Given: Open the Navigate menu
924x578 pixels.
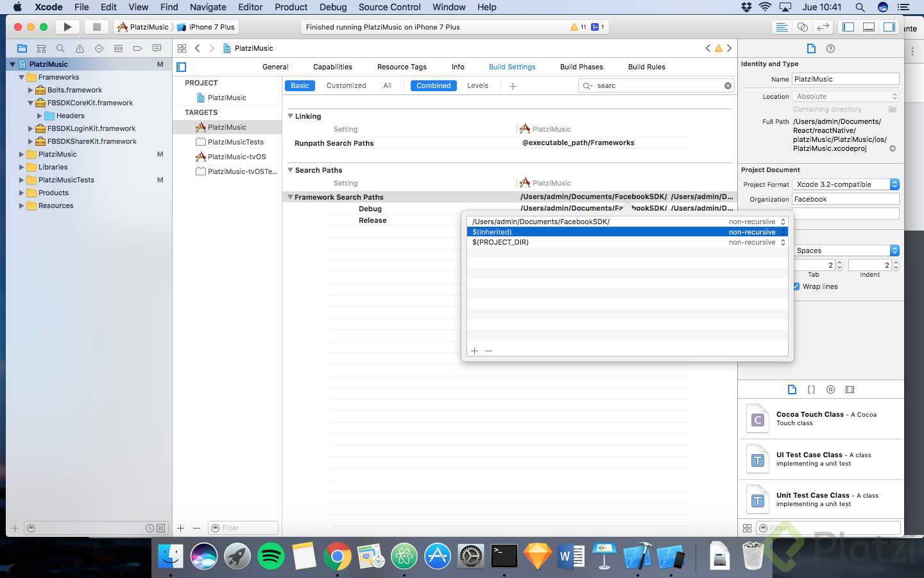Looking at the screenshot, I should click(208, 7).
